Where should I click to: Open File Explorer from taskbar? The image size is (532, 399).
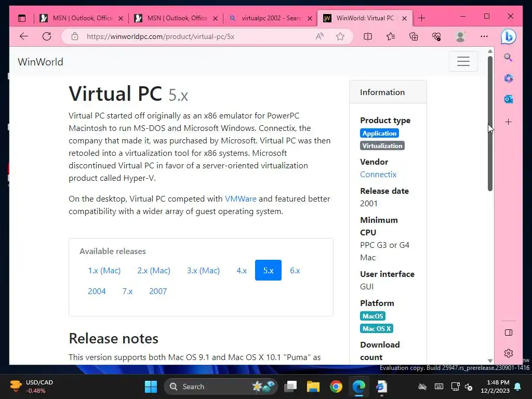coord(313,387)
